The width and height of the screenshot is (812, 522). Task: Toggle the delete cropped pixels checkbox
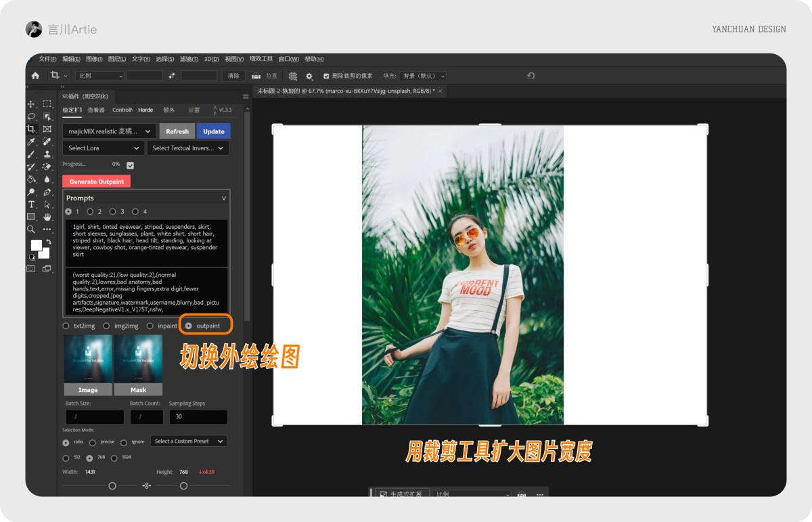tap(326, 76)
